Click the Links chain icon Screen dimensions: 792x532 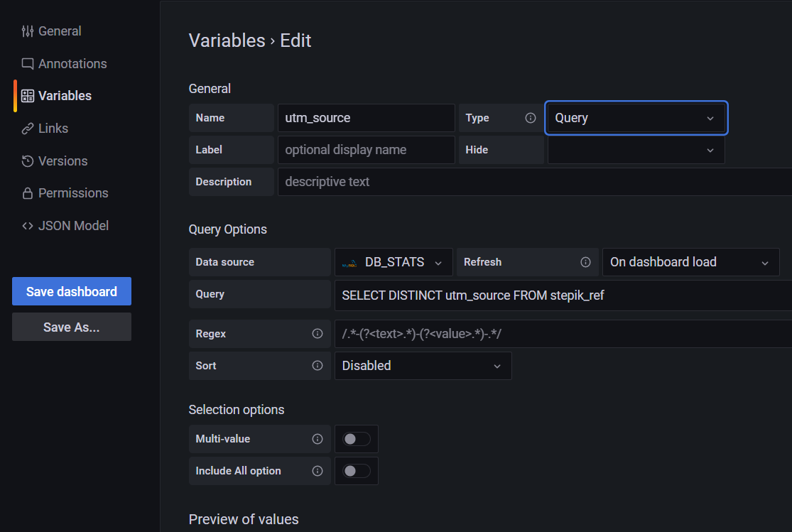pos(27,129)
